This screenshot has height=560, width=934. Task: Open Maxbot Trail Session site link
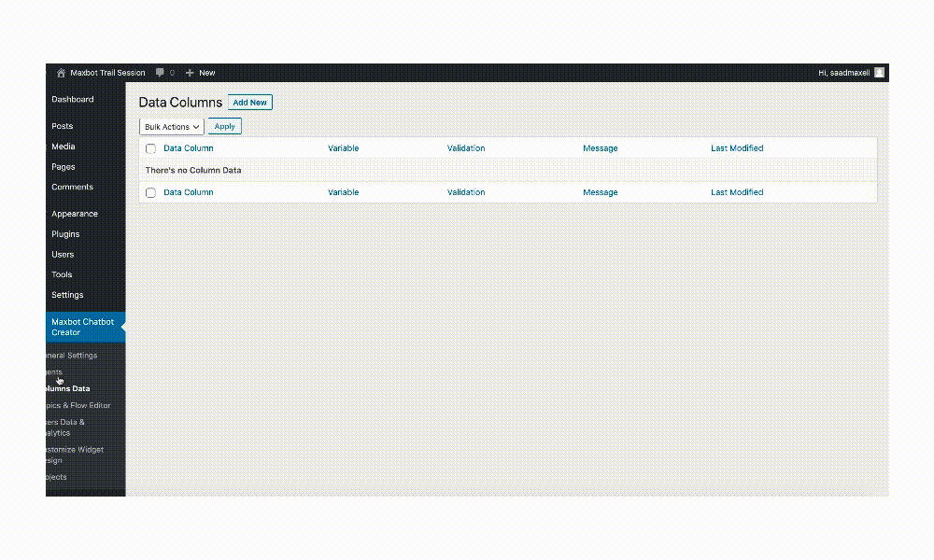[x=107, y=73]
